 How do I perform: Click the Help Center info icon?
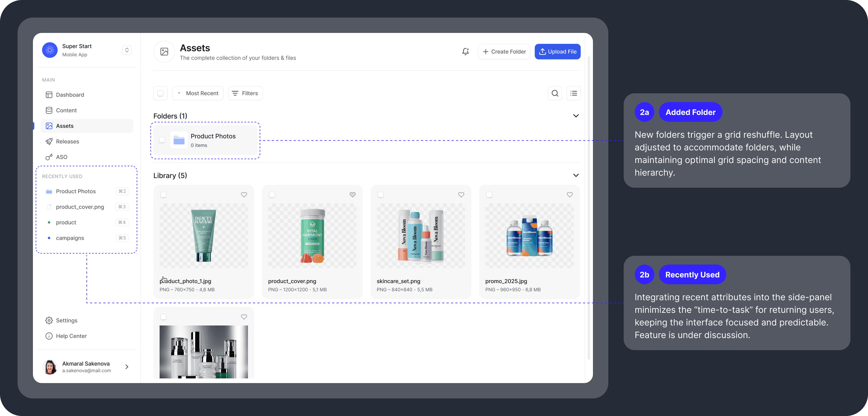pos(49,336)
